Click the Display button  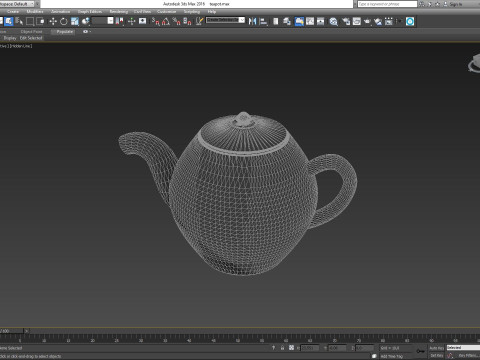point(10,38)
